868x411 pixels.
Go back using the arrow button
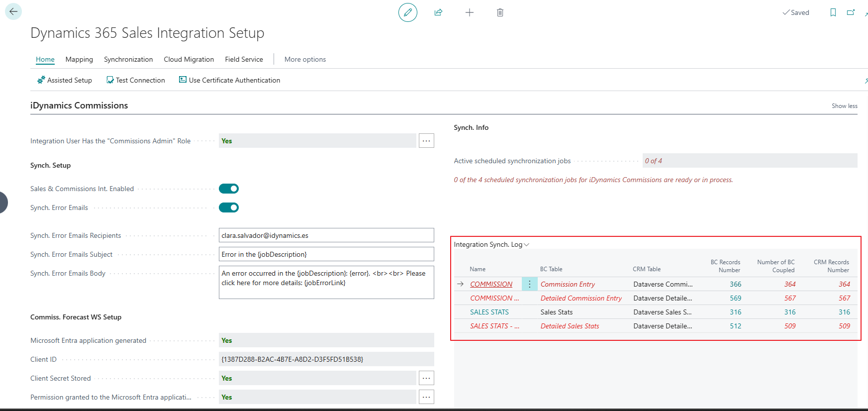(13, 11)
